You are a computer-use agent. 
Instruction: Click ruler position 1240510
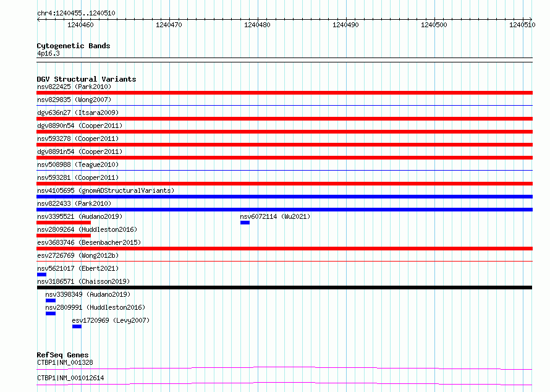(522, 25)
